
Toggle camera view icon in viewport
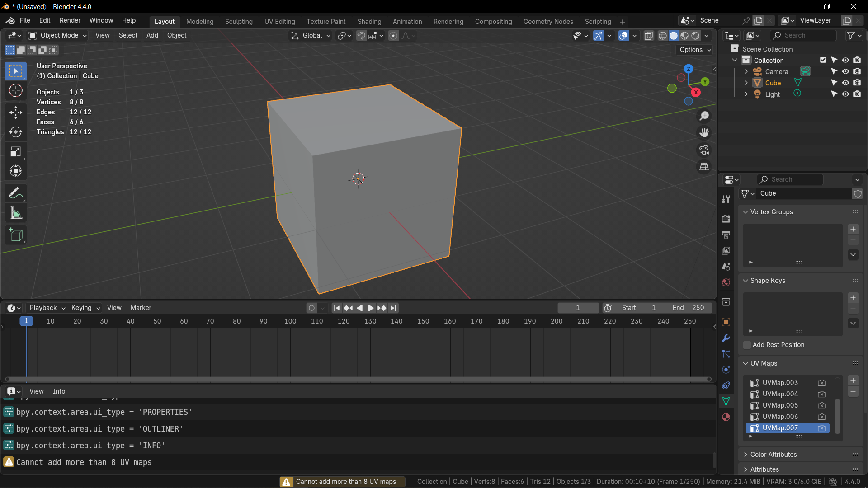pyautogui.click(x=704, y=150)
